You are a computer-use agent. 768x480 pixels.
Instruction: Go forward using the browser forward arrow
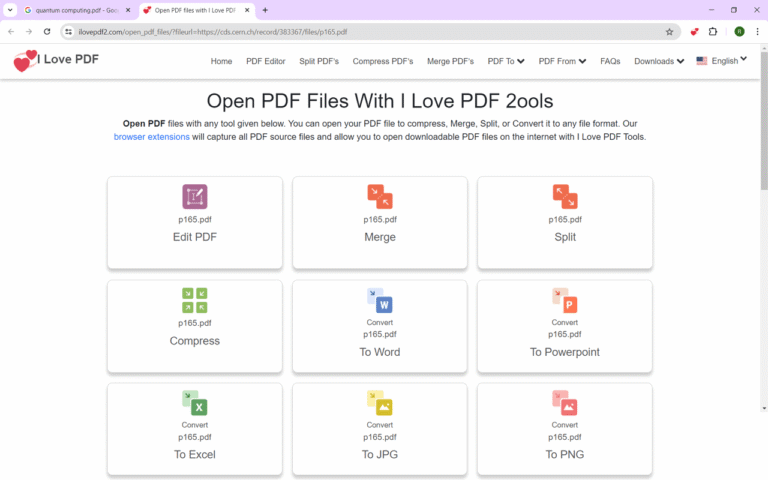(x=29, y=32)
